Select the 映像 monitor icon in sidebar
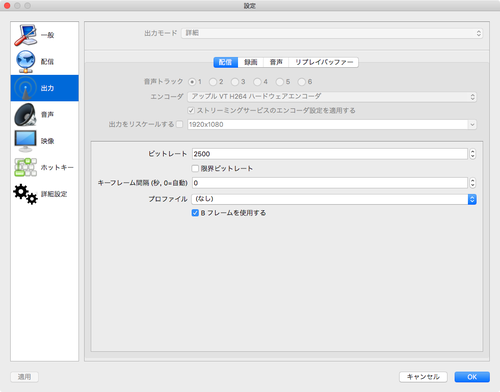 tap(25, 141)
